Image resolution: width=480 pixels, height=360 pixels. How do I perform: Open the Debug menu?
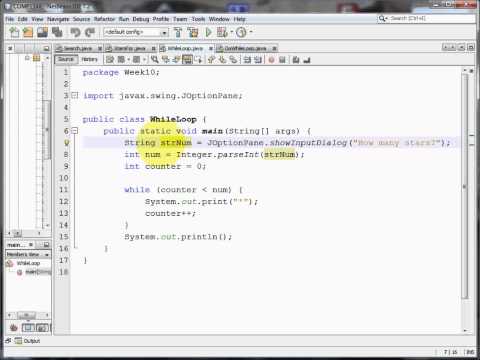click(141, 19)
